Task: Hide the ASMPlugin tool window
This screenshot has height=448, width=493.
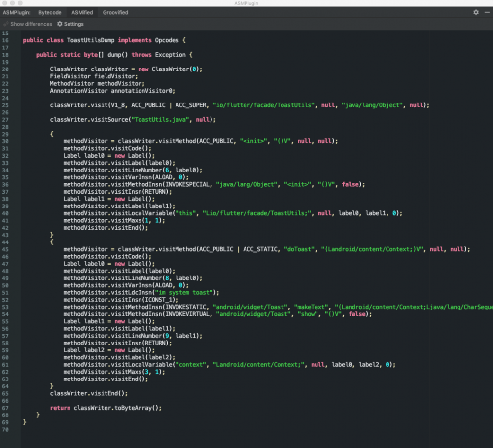Action: (x=487, y=12)
